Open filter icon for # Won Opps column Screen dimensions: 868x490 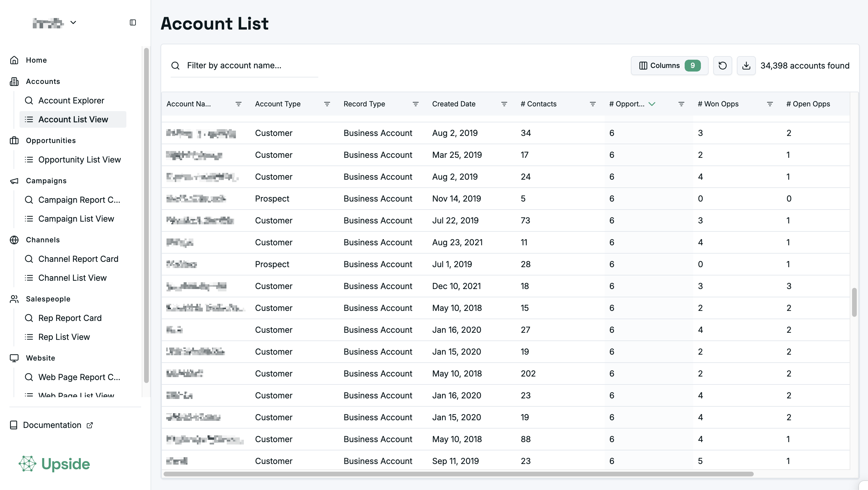click(x=770, y=104)
